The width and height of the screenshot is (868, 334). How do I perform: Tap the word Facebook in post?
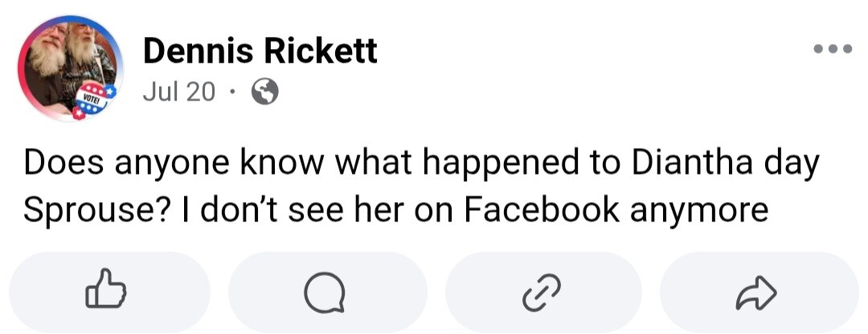pos(541,209)
